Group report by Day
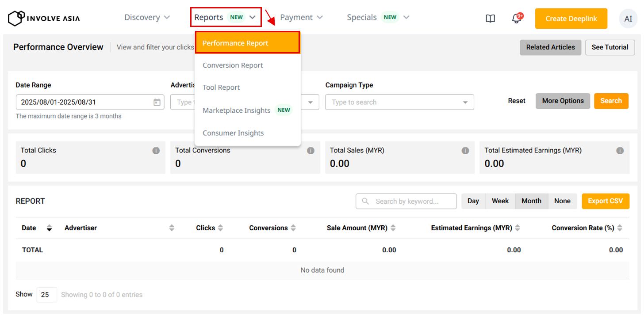This screenshot has height=319, width=644. tap(473, 201)
